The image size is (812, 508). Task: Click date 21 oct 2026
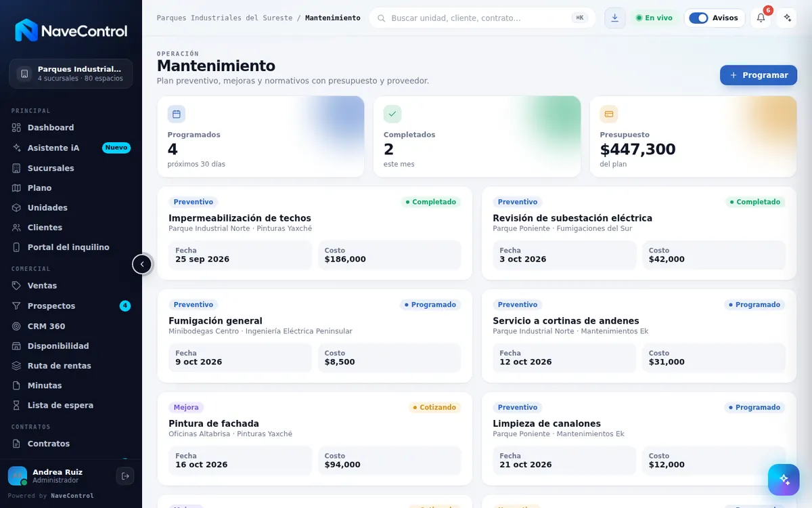point(526,465)
